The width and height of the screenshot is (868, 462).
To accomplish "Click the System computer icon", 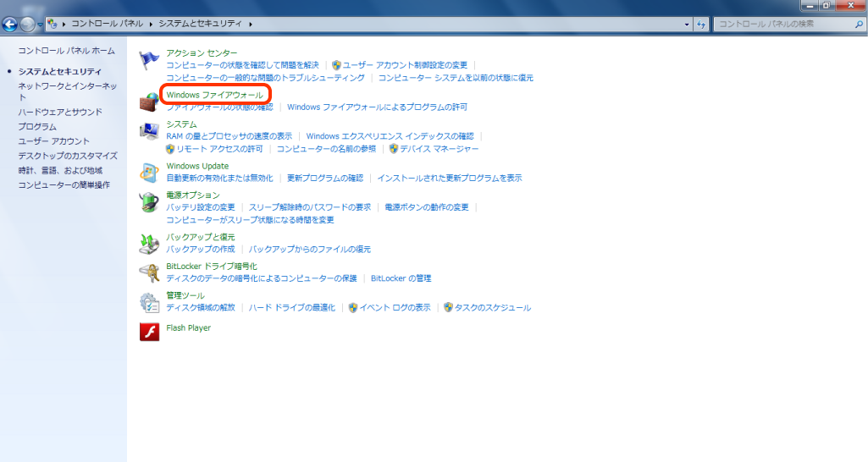I will (149, 131).
